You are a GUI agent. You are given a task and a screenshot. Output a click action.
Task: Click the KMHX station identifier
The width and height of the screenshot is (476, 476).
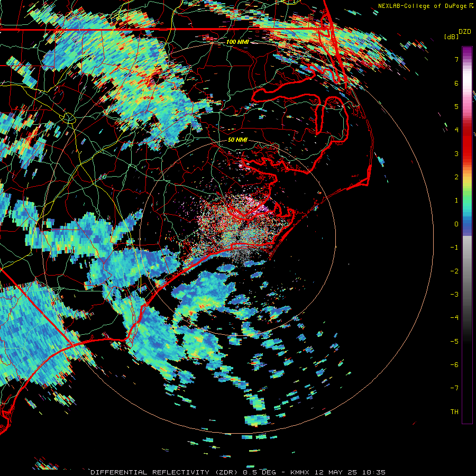(x=300, y=472)
